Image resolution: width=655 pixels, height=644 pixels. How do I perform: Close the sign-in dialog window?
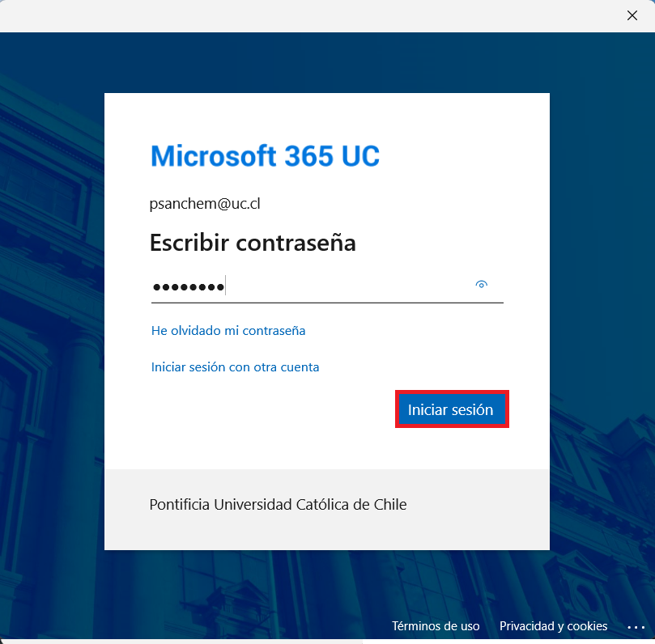[632, 15]
